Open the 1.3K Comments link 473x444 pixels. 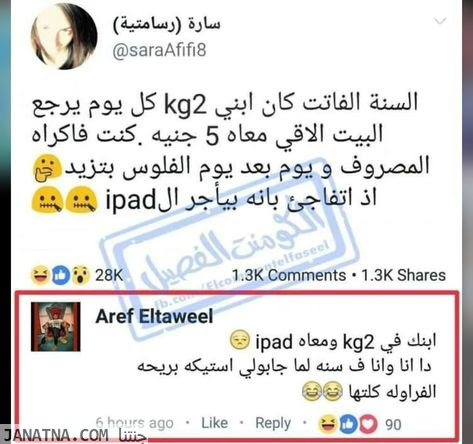289,275
